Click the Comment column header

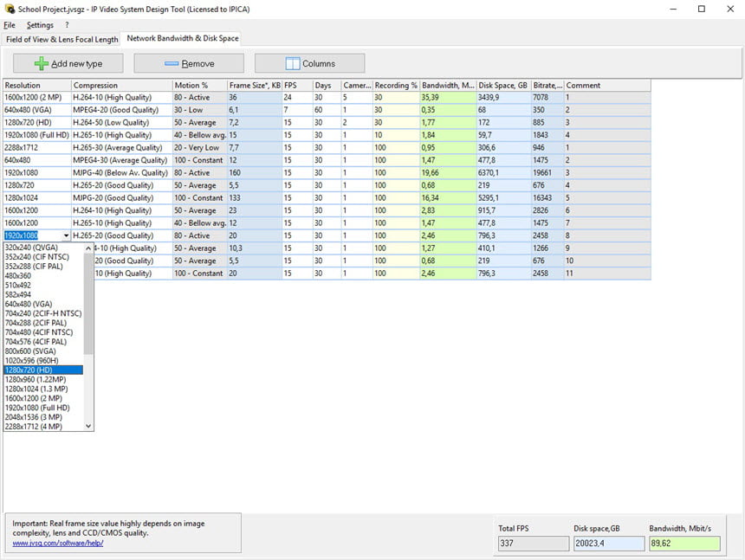point(607,86)
